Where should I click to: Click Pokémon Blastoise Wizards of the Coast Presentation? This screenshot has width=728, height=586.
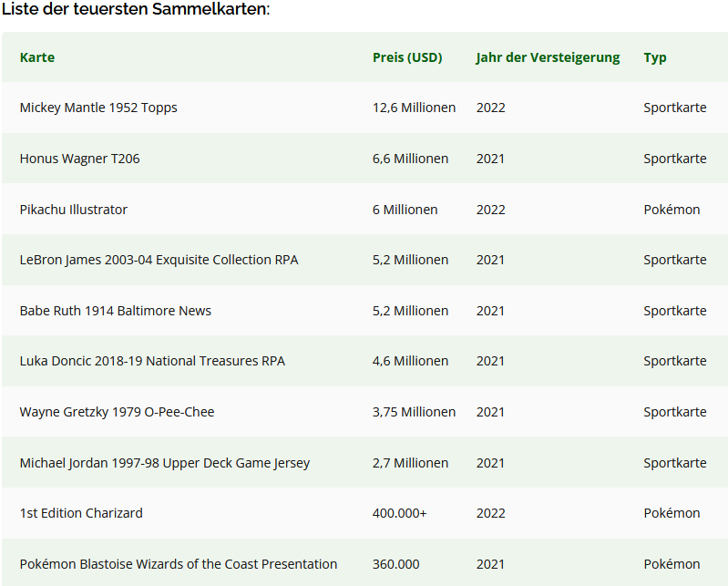pos(179,564)
